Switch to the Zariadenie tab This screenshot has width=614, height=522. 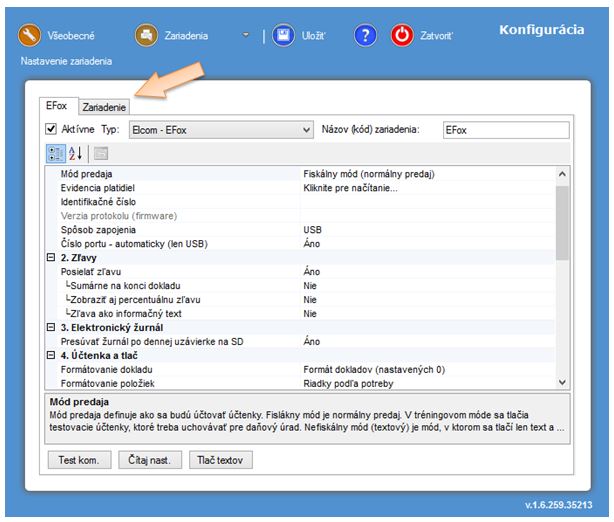tap(104, 107)
